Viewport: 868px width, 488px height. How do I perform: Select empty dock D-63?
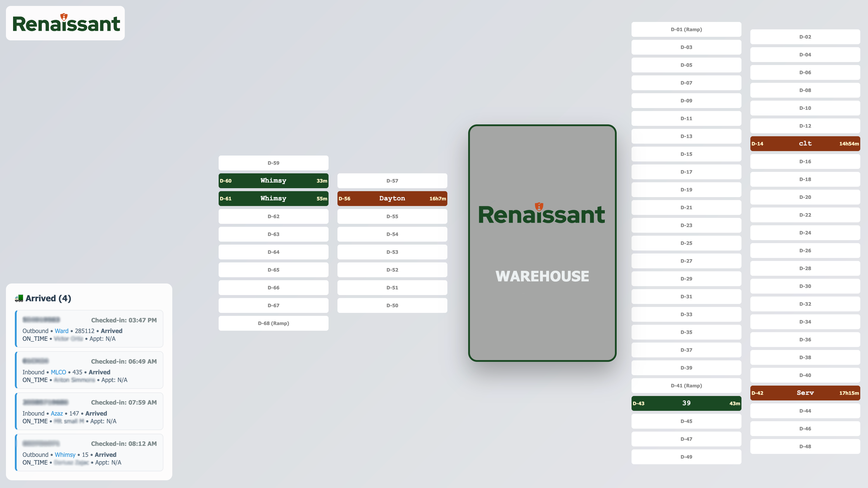273,235
